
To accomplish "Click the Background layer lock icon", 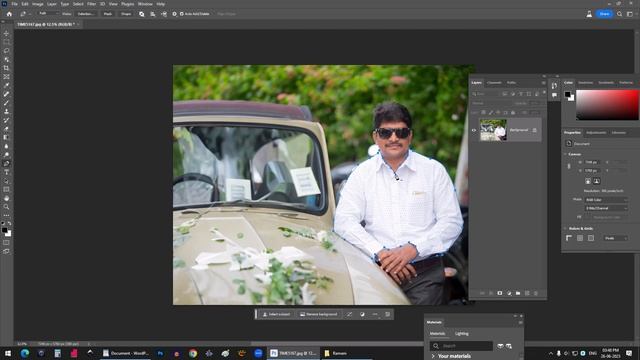I will pyautogui.click(x=534, y=130).
